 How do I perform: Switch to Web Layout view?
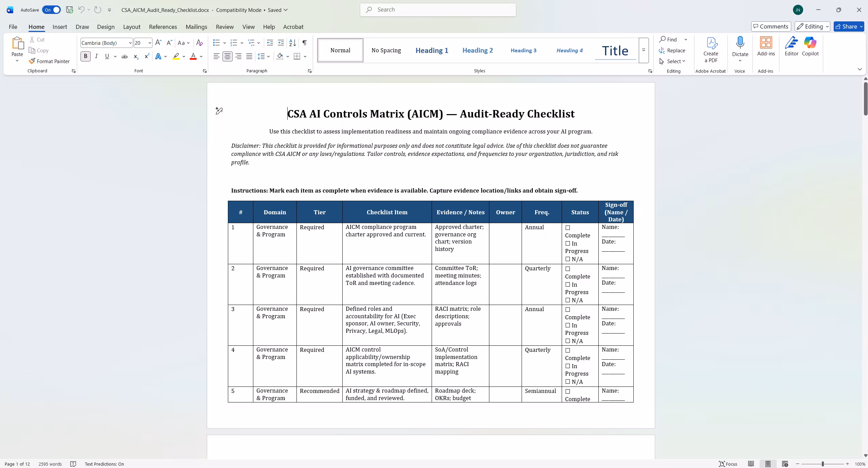tap(785, 464)
